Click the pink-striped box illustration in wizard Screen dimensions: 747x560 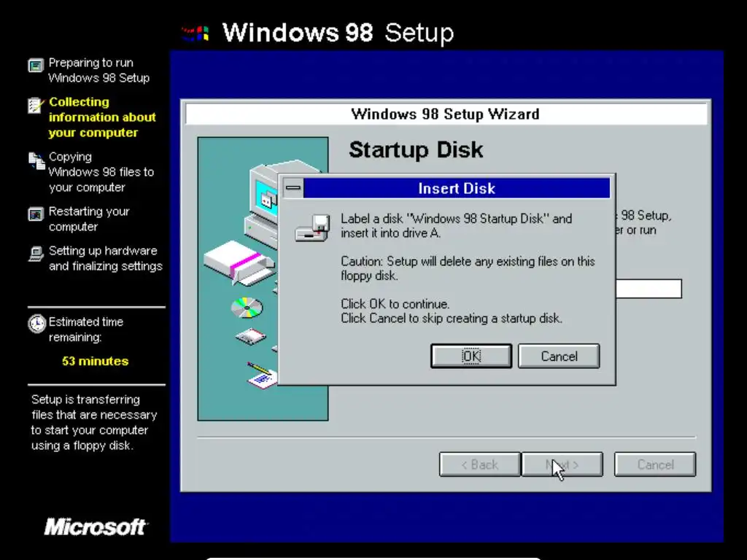pyautogui.click(x=239, y=262)
